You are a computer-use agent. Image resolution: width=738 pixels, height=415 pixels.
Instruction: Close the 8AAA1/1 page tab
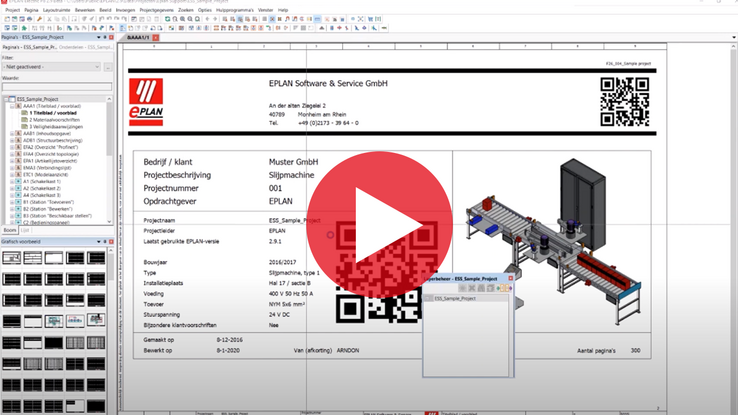(x=155, y=37)
